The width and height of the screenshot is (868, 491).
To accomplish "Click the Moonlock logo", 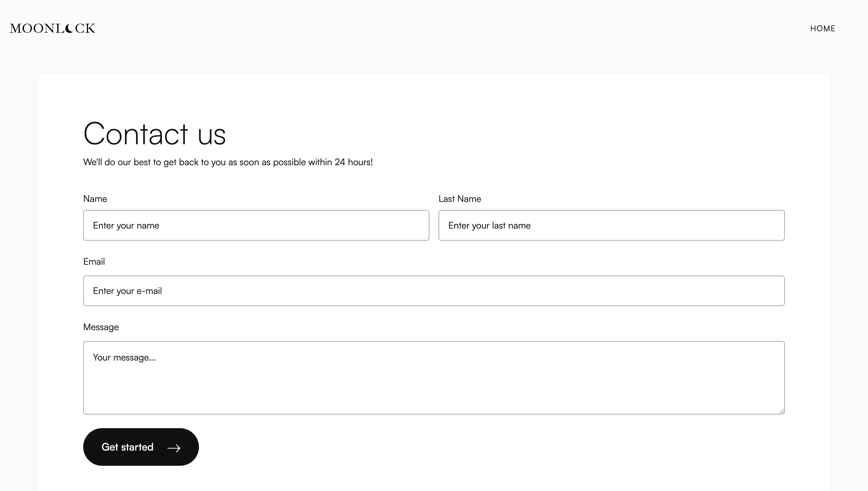I will [52, 28].
